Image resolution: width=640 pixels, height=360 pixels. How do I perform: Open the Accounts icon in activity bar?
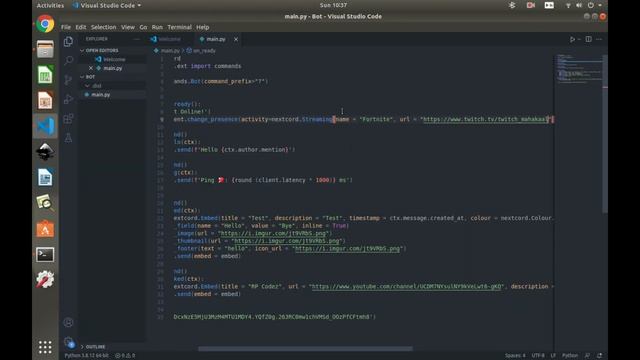click(x=69, y=322)
